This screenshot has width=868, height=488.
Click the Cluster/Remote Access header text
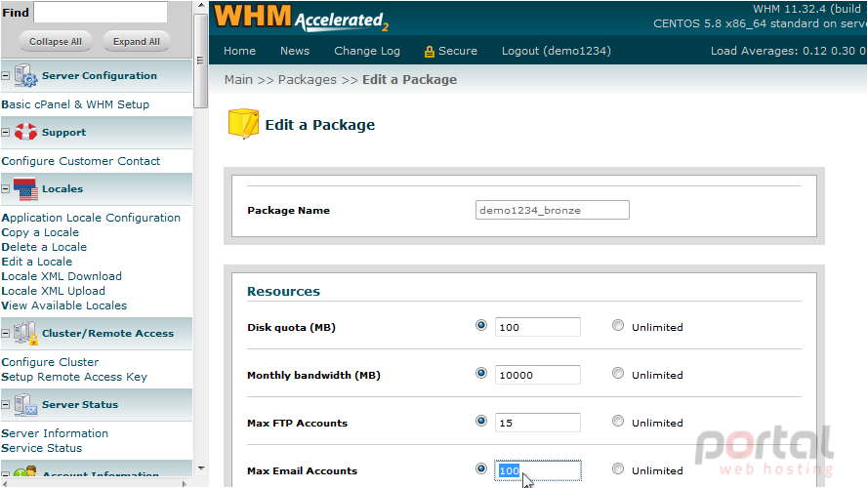[x=108, y=334]
